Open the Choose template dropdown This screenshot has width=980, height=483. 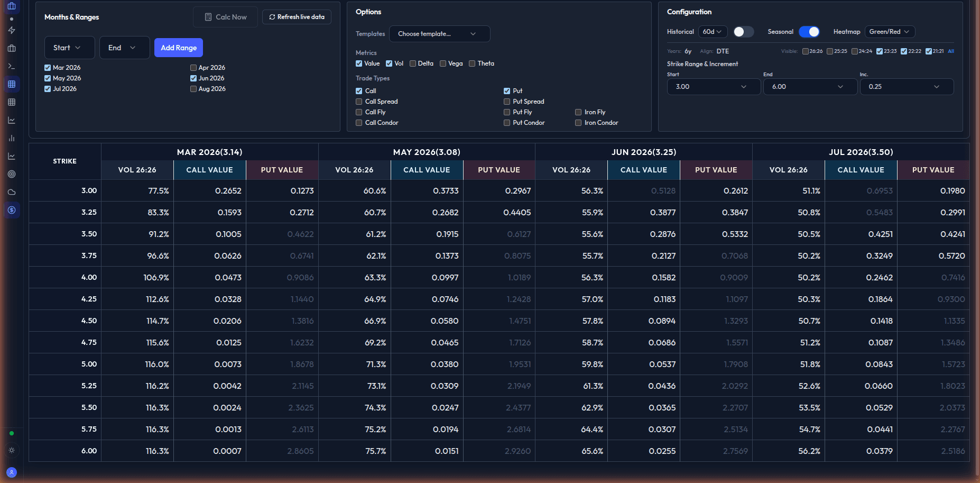439,33
